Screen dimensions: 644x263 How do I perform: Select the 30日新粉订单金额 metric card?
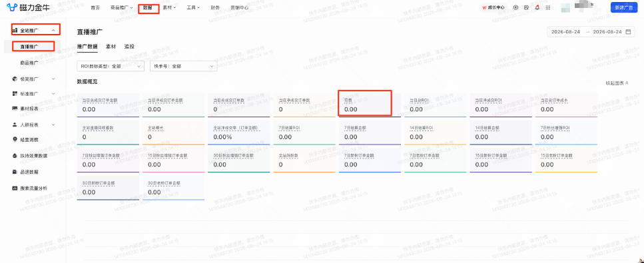(x=108, y=188)
